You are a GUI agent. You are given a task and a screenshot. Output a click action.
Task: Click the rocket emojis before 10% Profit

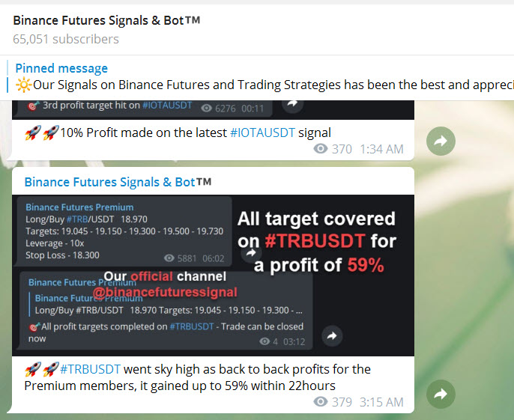tap(42, 133)
